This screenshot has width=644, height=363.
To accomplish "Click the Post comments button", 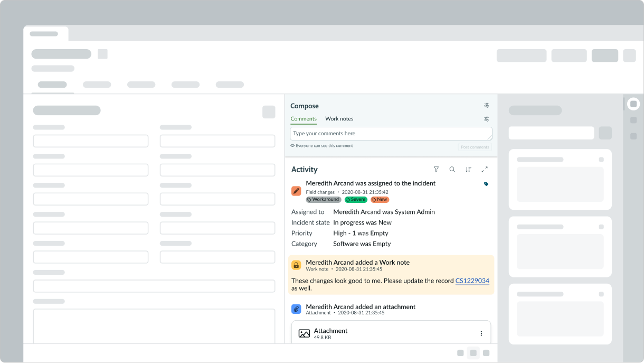I will [x=475, y=147].
